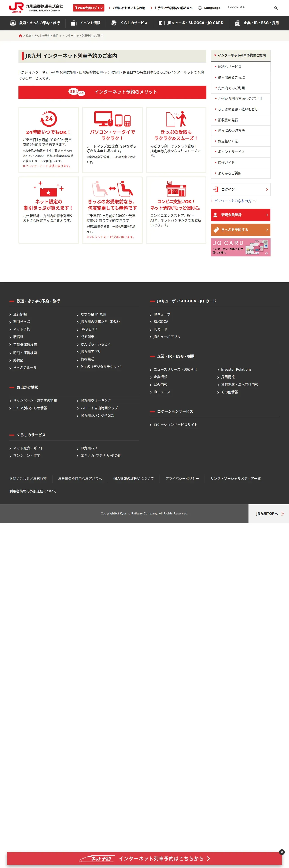Open 利用者情報の外部送信について footer link
The width and height of the screenshot is (289, 868).
tap(33, 491)
